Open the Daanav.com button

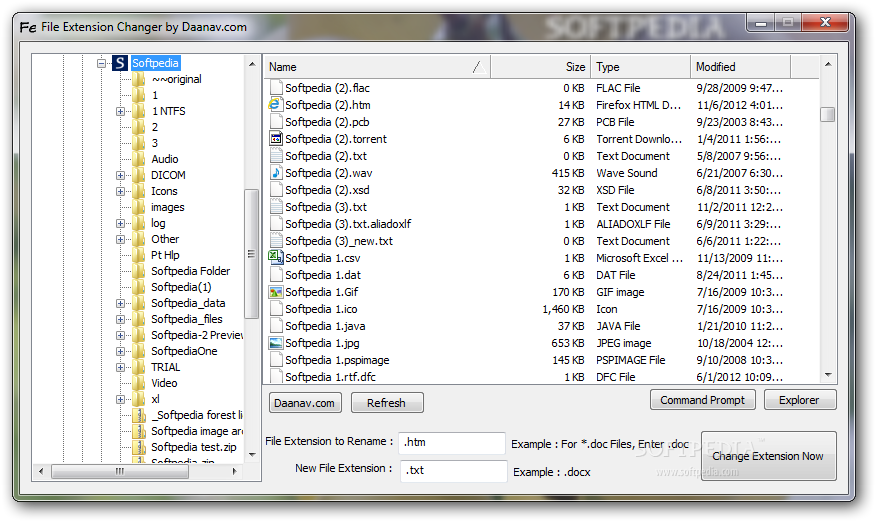pyautogui.click(x=305, y=402)
